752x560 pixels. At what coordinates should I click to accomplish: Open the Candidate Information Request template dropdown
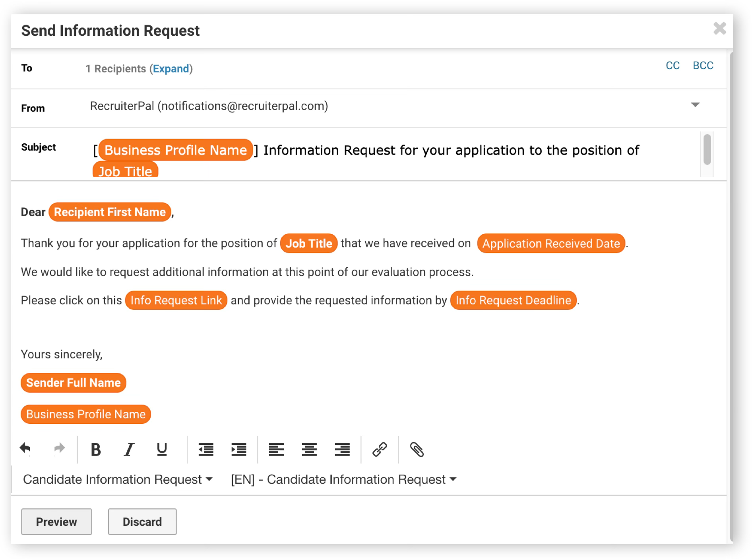118,479
